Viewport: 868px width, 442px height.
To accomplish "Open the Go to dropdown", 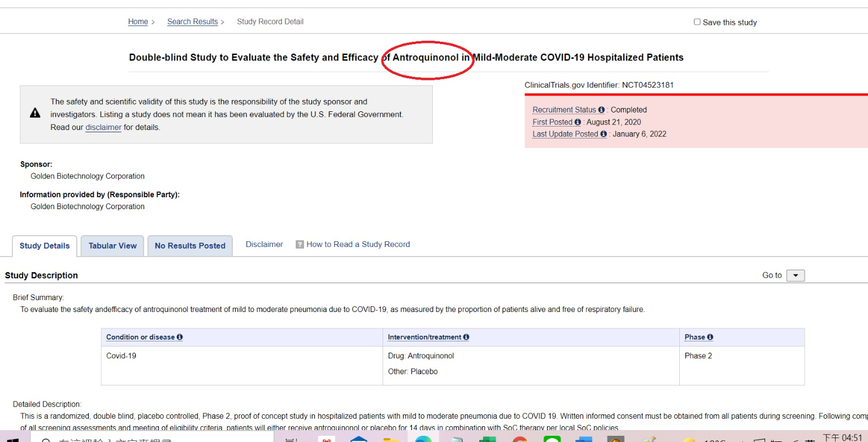I will tap(795, 275).
